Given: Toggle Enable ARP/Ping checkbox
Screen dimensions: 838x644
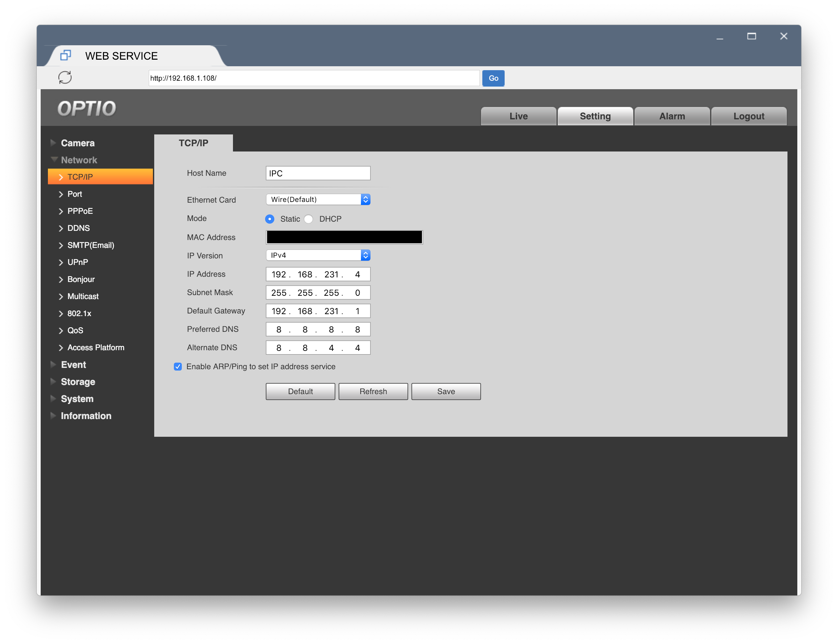Looking at the screenshot, I should [x=178, y=367].
